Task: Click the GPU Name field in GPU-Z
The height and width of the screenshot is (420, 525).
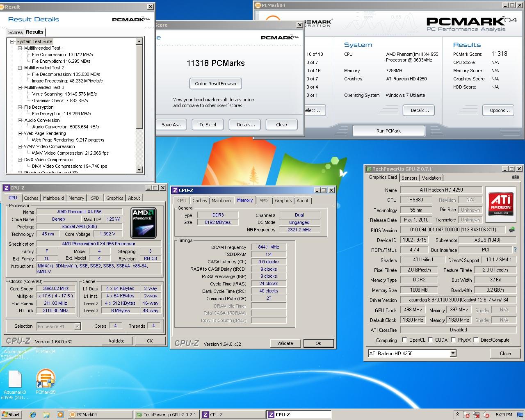Action: point(441,190)
